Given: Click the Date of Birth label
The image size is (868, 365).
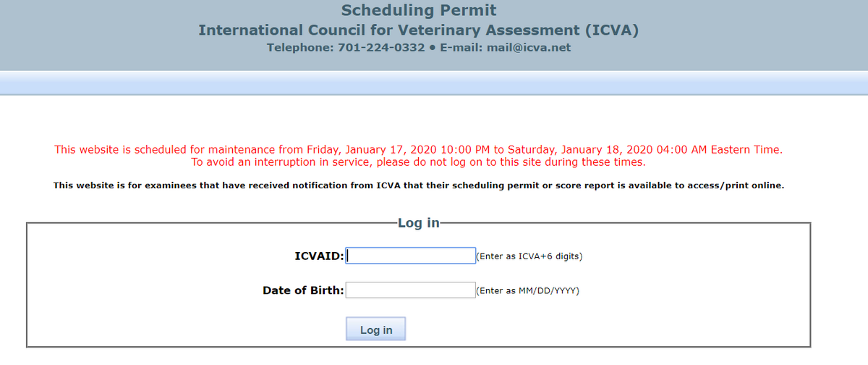Looking at the screenshot, I should (303, 290).
